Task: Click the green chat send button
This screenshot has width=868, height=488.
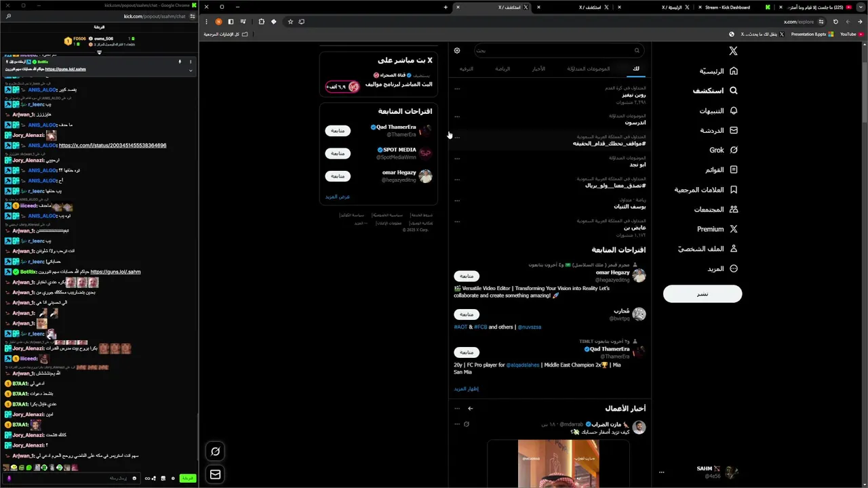Action: click(x=188, y=479)
